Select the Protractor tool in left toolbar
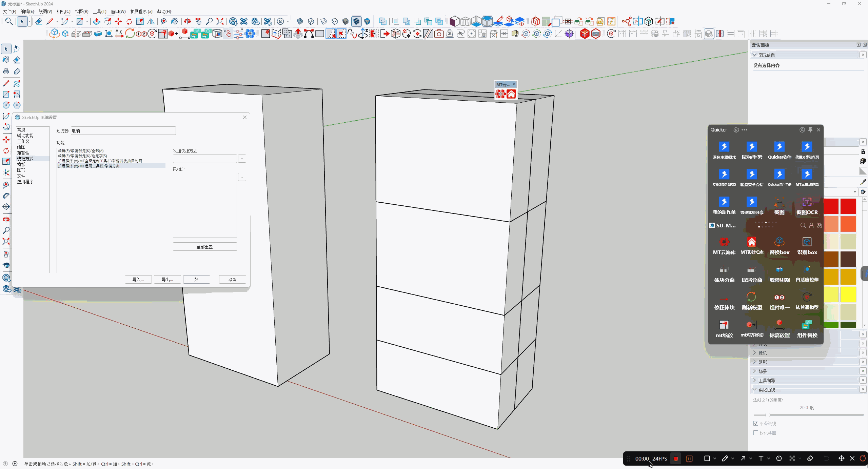 6,196
